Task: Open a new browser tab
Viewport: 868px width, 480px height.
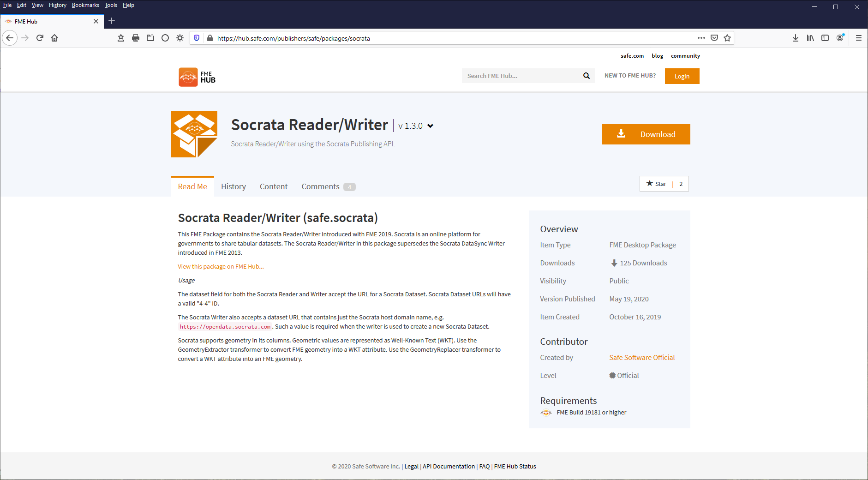Action: 112,21
